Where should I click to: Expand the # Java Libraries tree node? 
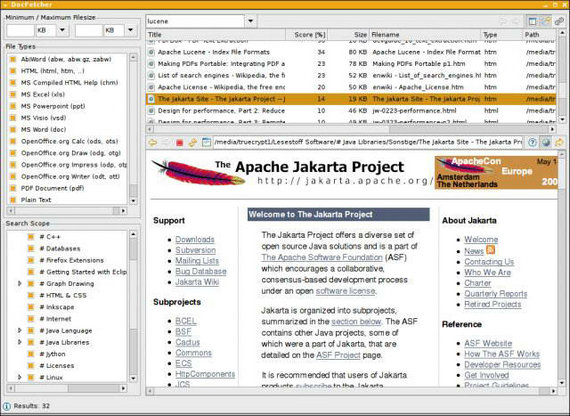click(x=20, y=342)
